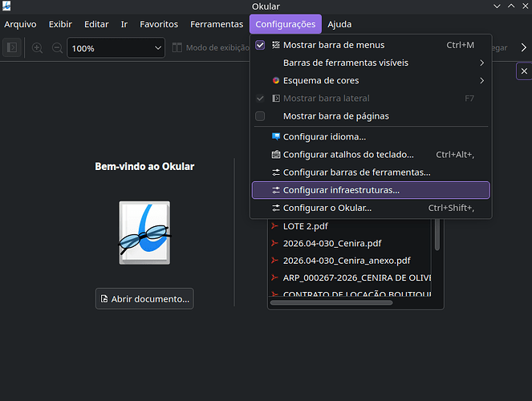The height and width of the screenshot is (401, 532).
Task: Expand the Esquema de cores submenu arrow
Action: click(481, 80)
